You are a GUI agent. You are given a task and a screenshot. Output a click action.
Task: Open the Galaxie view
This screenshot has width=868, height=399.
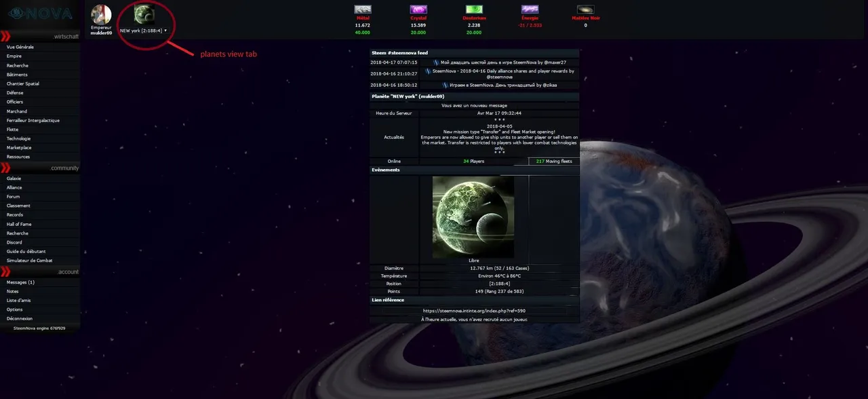click(x=14, y=178)
